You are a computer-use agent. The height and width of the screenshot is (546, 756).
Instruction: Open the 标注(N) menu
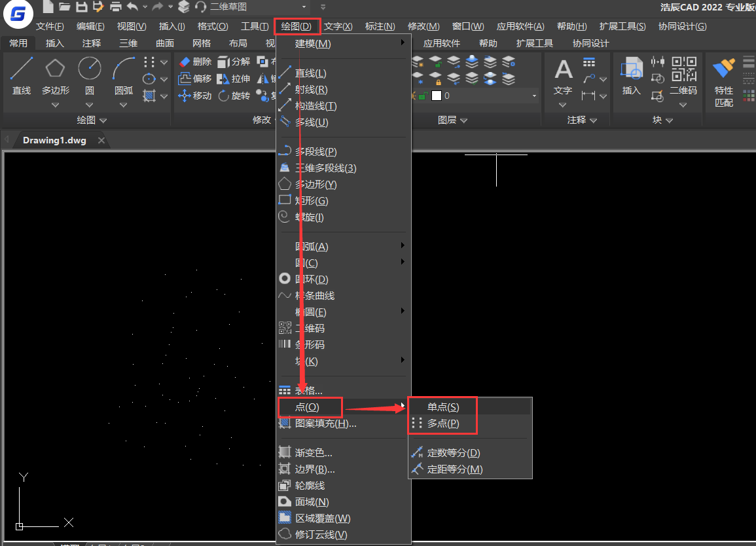tap(380, 27)
